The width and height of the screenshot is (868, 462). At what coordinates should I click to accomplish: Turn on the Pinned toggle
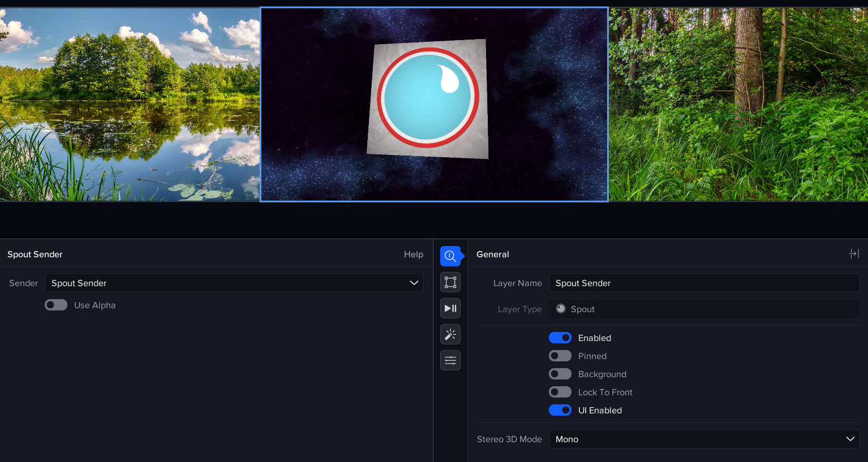click(560, 356)
